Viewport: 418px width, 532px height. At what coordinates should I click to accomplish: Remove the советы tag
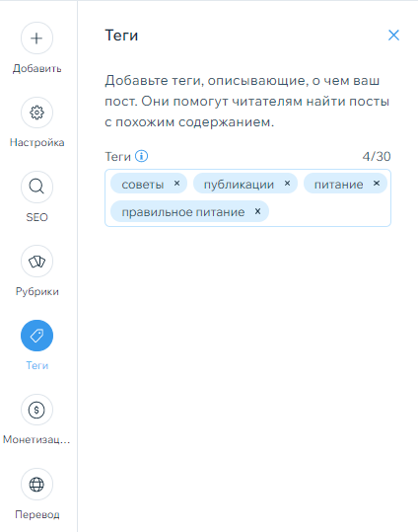[177, 184]
